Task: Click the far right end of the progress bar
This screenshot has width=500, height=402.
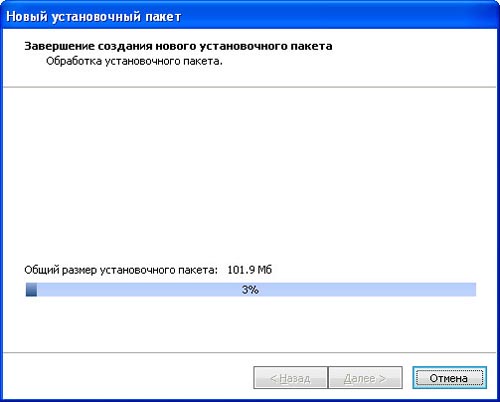Action: [x=473, y=289]
